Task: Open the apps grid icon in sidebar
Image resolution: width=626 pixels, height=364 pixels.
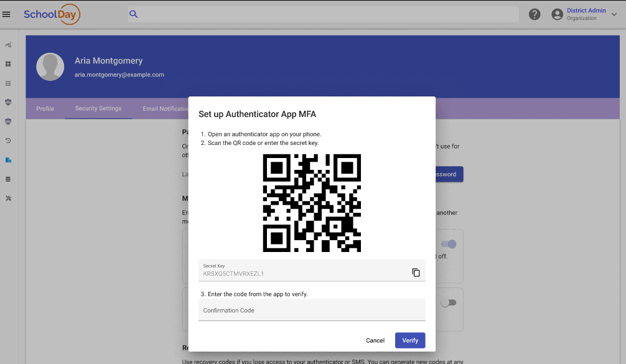Action: pyautogui.click(x=8, y=83)
